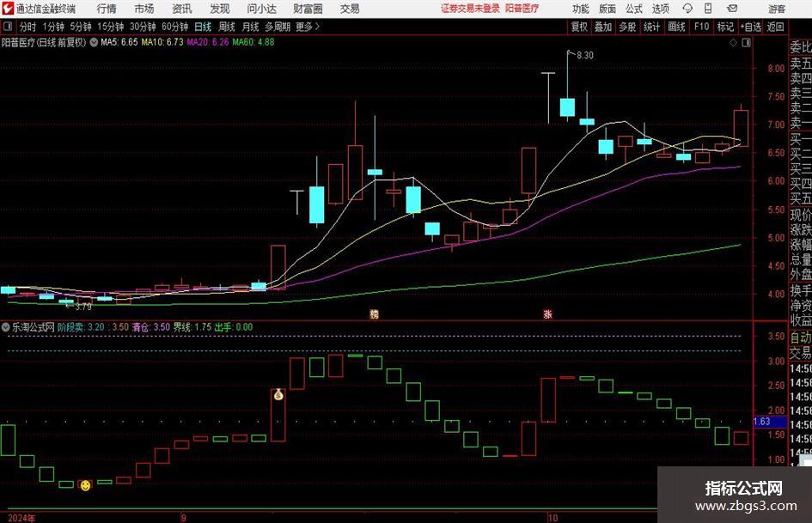Click the 8.30 high price label

pos(584,55)
